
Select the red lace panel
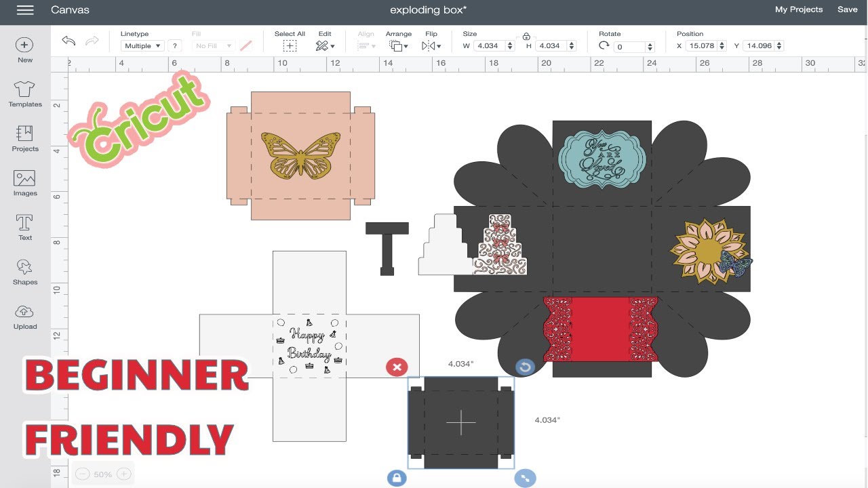600,329
